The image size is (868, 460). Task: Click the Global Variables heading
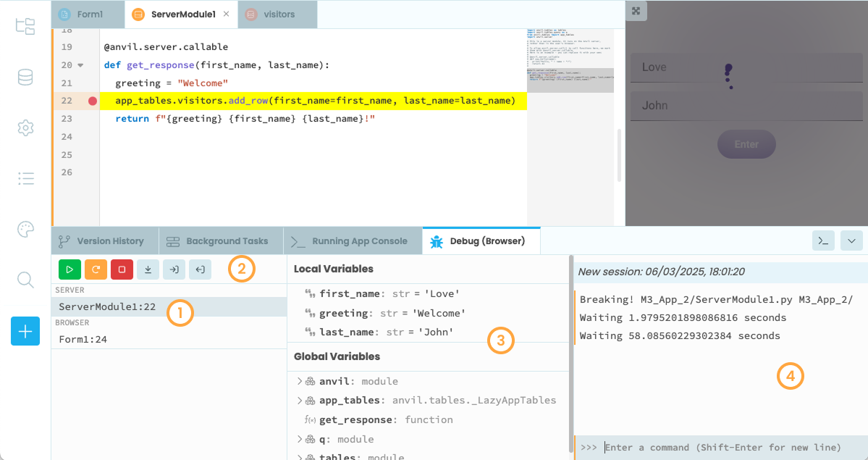point(337,356)
